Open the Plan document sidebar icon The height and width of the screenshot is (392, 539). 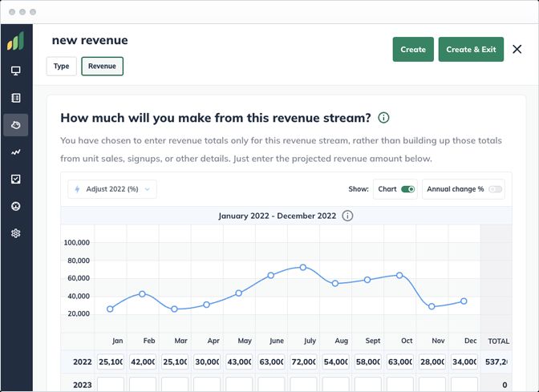(x=15, y=98)
